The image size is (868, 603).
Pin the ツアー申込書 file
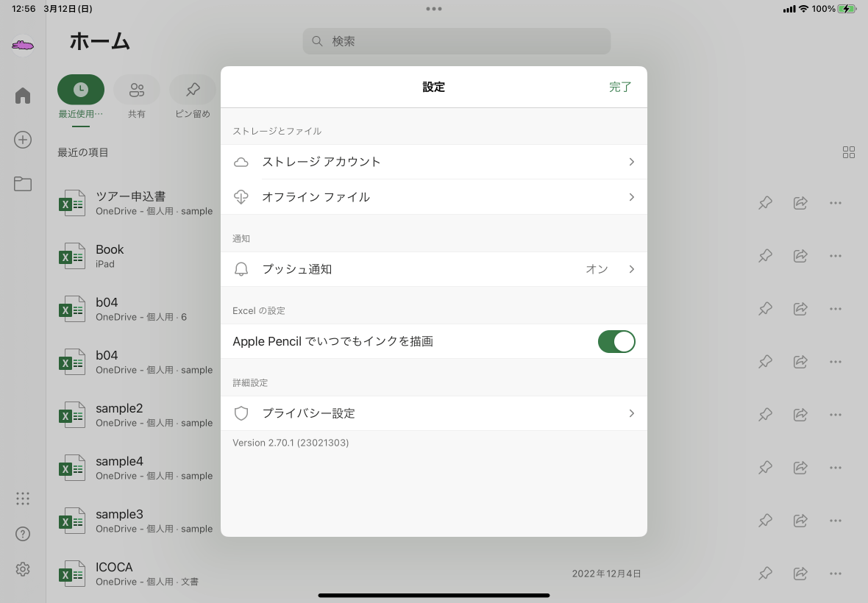coord(766,203)
